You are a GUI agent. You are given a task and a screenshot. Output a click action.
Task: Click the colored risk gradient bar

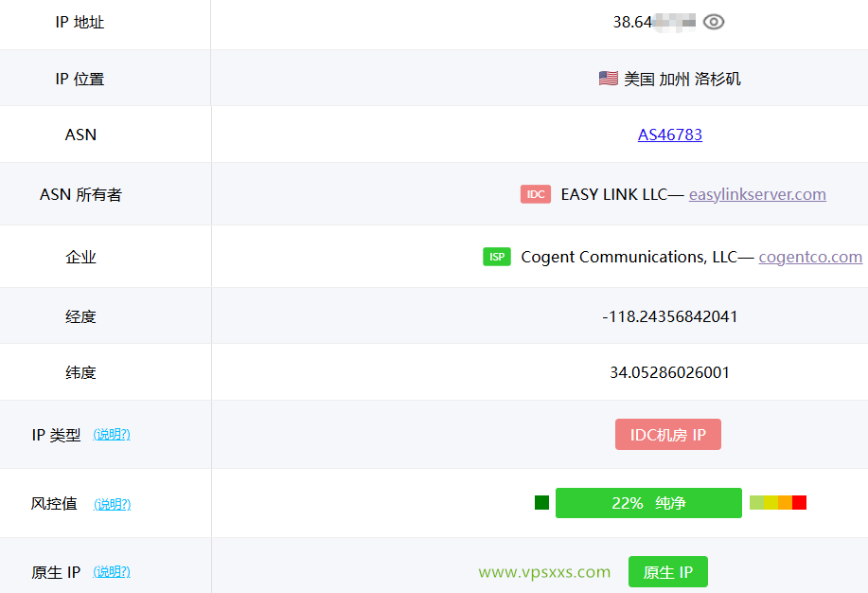pyautogui.click(x=777, y=502)
